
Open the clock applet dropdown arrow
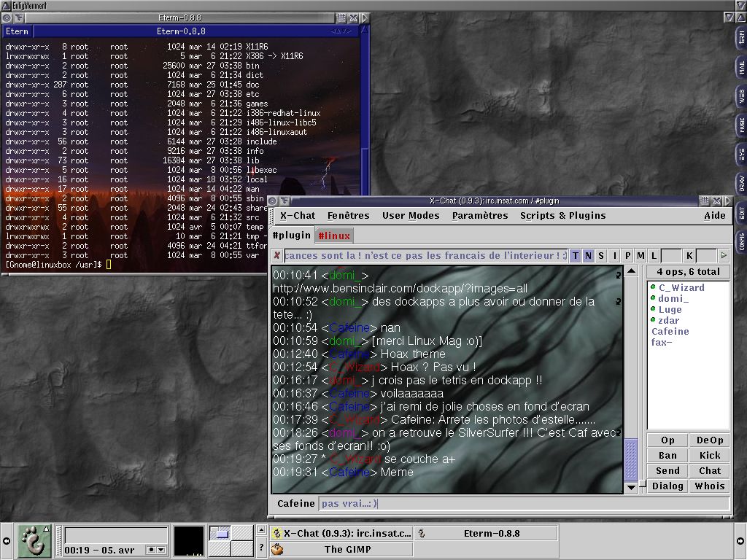coord(161,550)
